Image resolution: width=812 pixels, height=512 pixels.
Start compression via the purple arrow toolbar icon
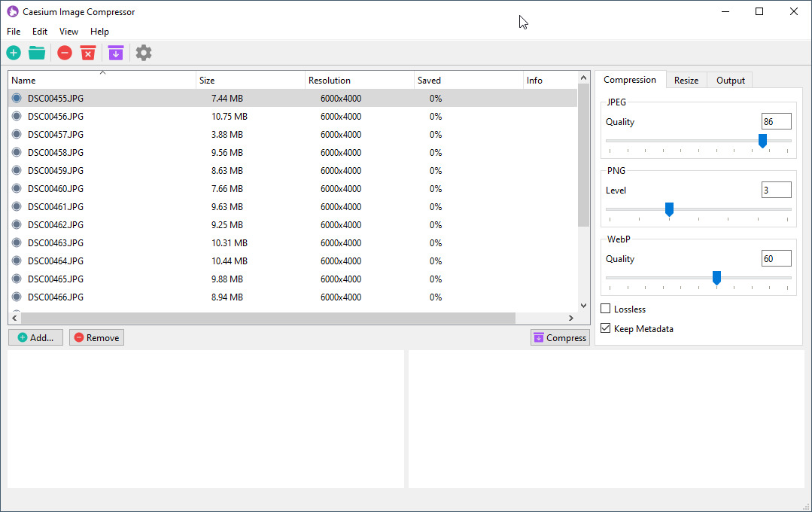point(115,53)
